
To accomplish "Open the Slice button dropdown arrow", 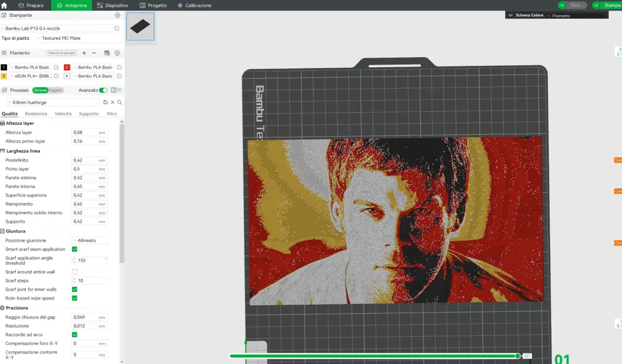I will pyautogui.click(x=562, y=5).
